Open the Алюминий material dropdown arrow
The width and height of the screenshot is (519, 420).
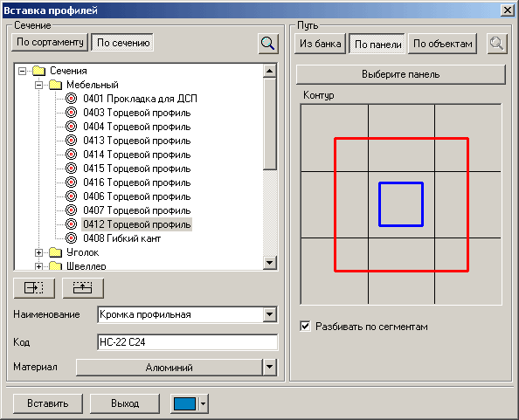tap(270, 367)
